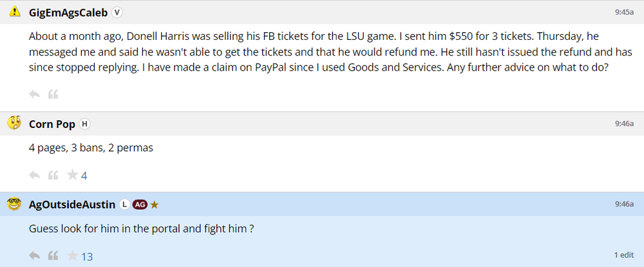Click the 9:45a timestamp on first post
This screenshot has height=267, width=644.
click(x=625, y=11)
